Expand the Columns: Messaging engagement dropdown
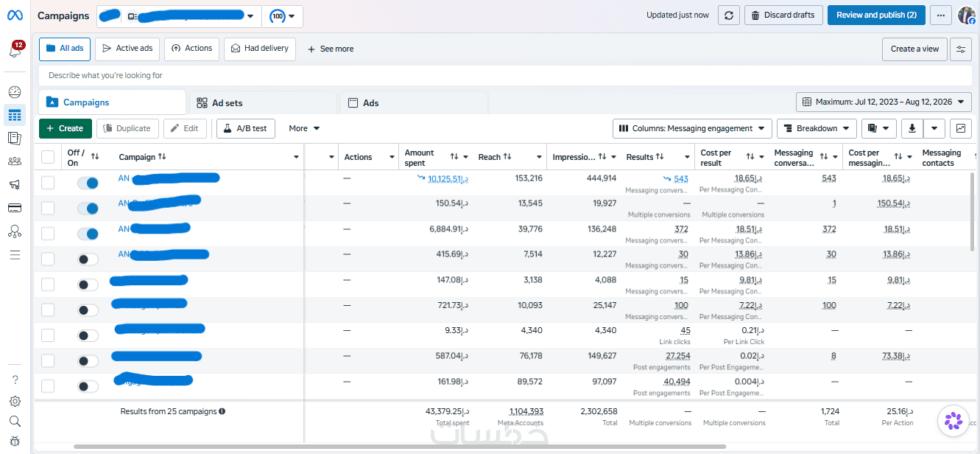The height and width of the screenshot is (454, 980). point(692,128)
